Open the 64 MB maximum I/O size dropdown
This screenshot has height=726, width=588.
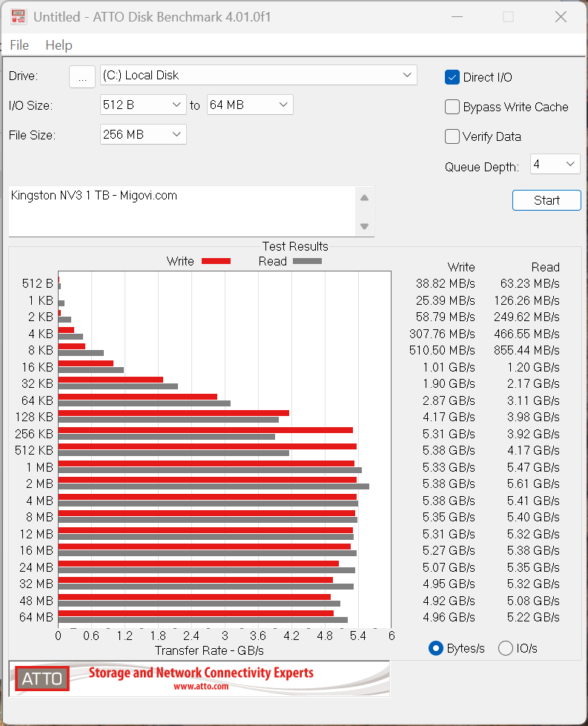(x=250, y=105)
